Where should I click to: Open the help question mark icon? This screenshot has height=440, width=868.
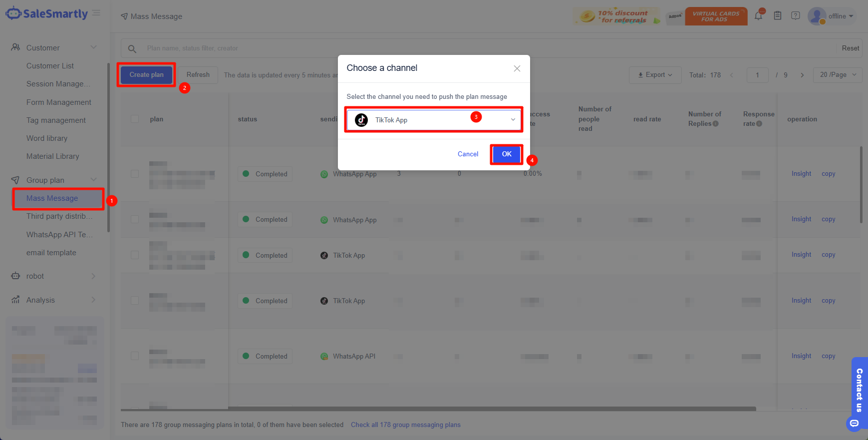click(x=796, y=16)
